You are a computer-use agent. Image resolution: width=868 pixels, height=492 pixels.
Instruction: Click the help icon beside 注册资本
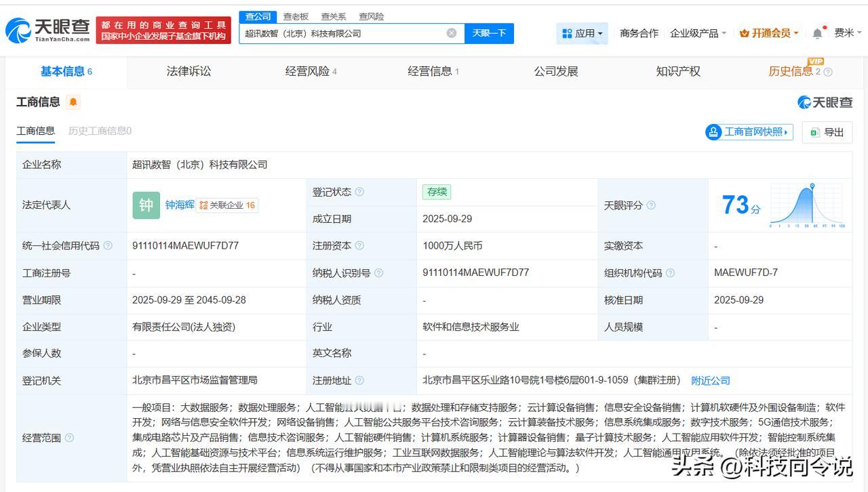(359, 246)
